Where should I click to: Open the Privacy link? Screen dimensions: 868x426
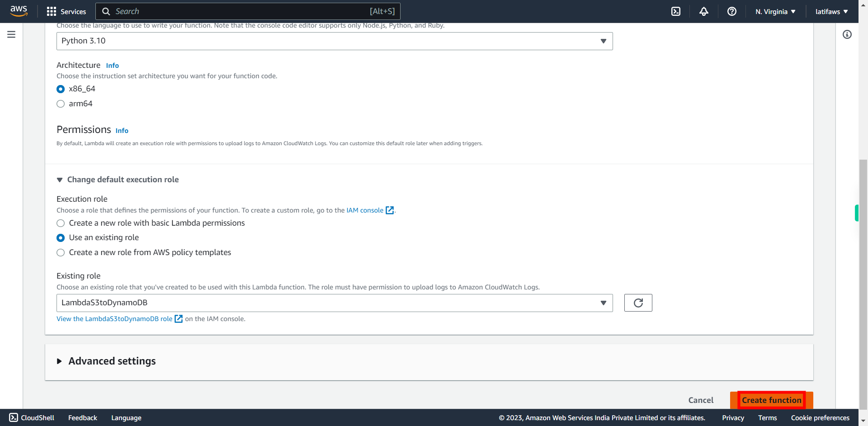tap(733, 418)
